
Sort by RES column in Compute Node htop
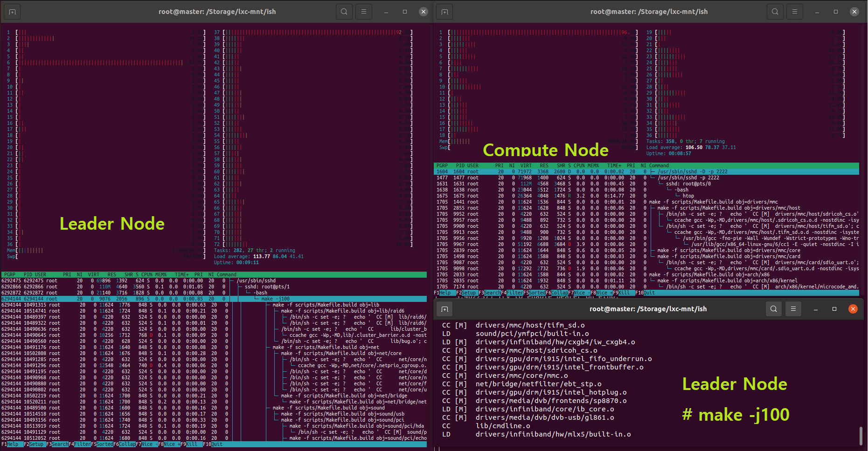(544, 166)
